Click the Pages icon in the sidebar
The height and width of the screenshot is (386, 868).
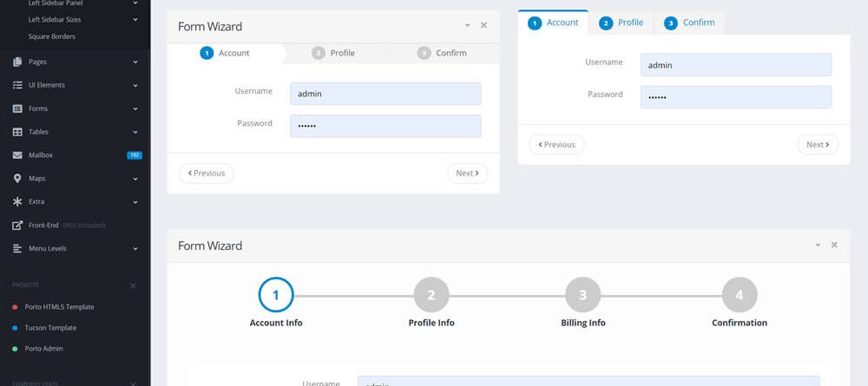click(x=17, y=62)
